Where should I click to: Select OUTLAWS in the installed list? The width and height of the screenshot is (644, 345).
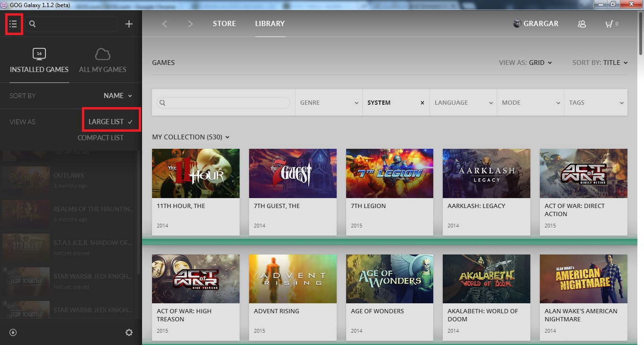tap(69, 180)
